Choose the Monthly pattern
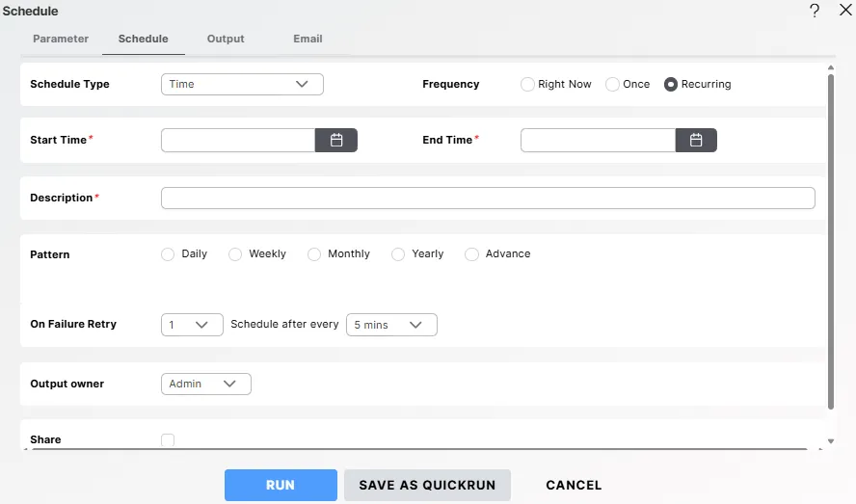This screenshot has height=504, width=856. click(314, 254)
